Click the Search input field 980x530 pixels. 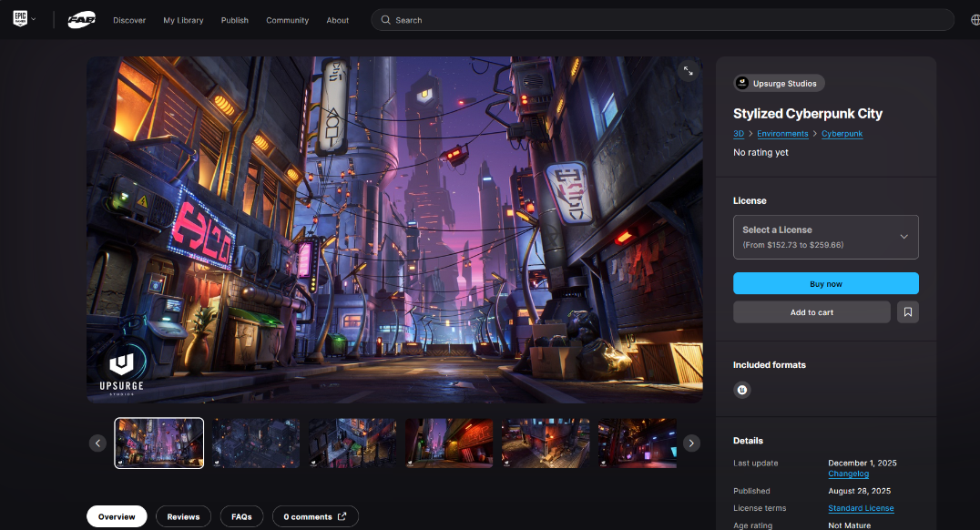pyautogui.click(x=662, y=20)
